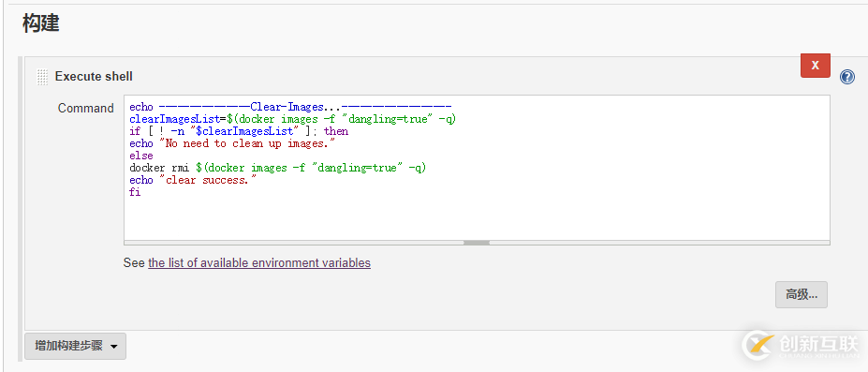Click the 构建 section heading
Screen dimensions: 868x372
tap(41, 23)
